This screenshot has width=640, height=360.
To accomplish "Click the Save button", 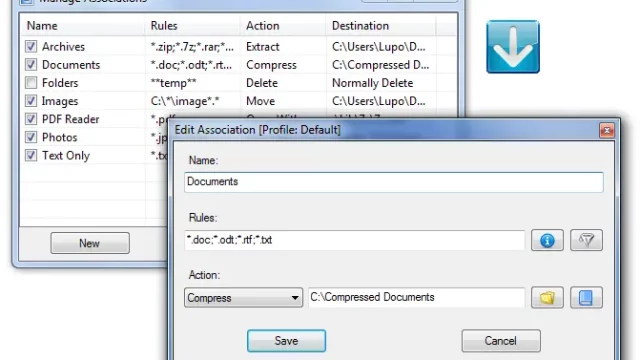I will click(286, 341).
